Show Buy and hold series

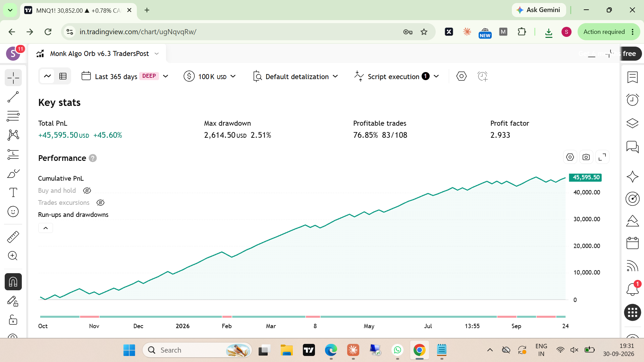click(x=87, y=190)
